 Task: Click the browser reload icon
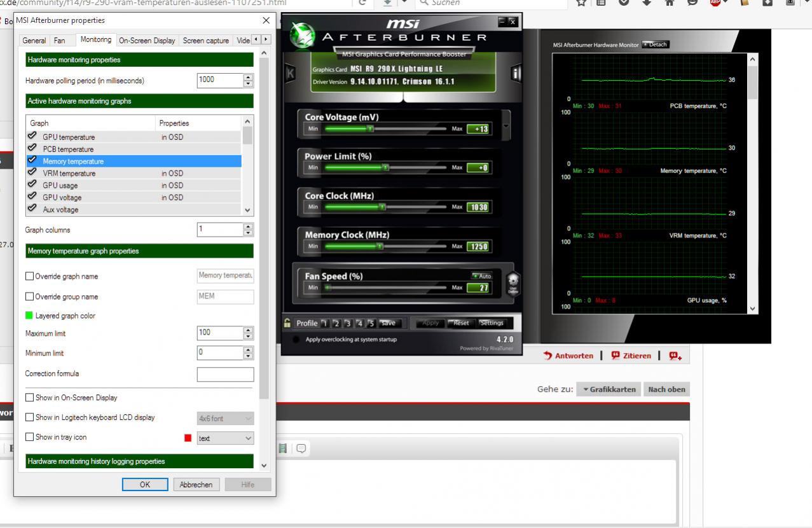362,3
